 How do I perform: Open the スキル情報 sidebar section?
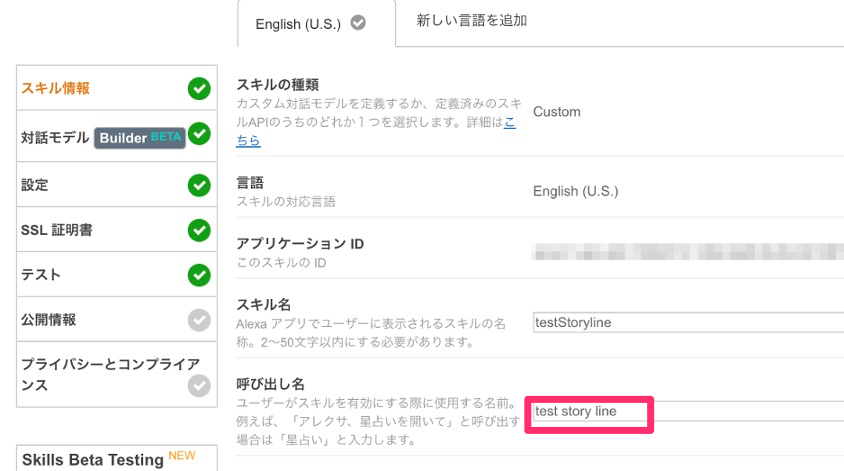click(56, 88)
